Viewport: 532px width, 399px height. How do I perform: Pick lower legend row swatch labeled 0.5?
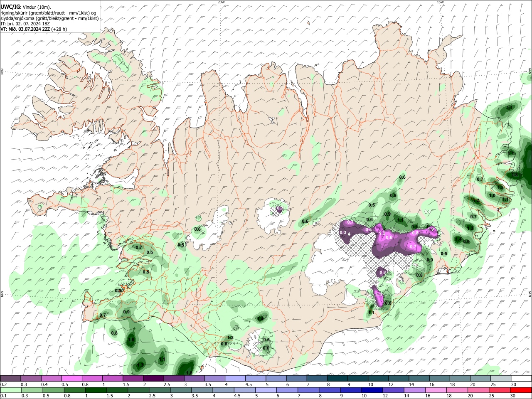53,390
